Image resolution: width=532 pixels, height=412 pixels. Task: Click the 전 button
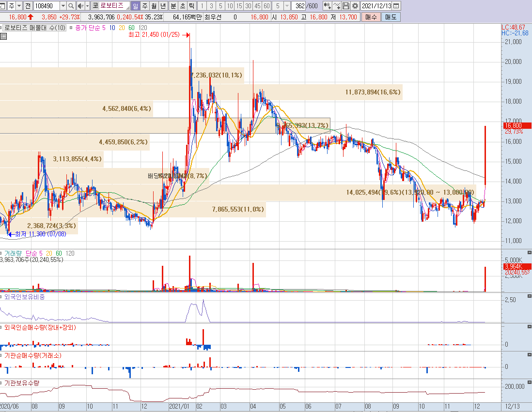click(x=28, y=6)
